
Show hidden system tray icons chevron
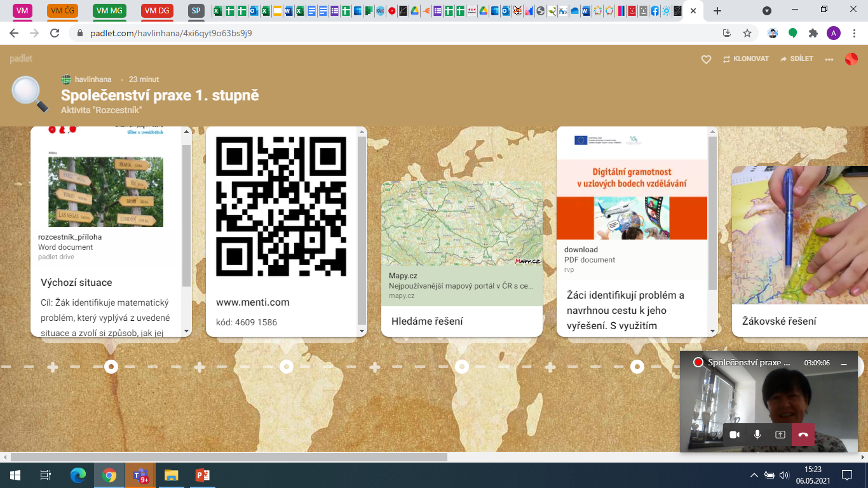pos(754,475)
